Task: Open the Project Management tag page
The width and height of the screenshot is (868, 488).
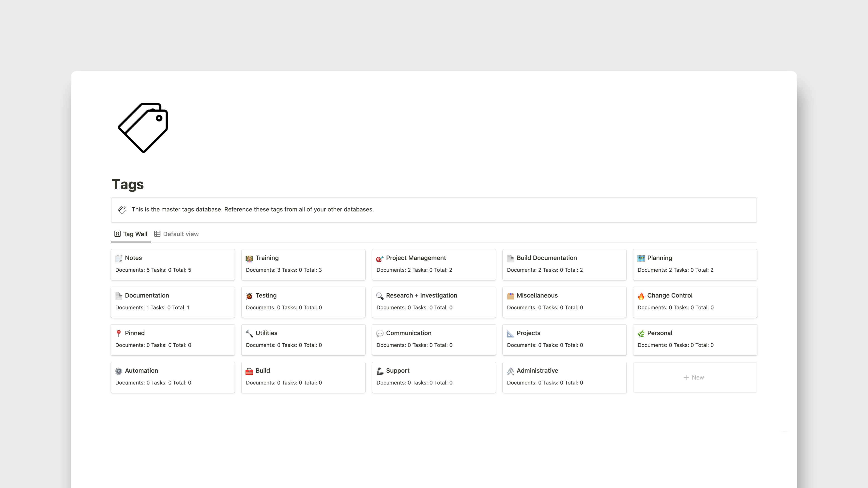Action: tap(434, 264)
